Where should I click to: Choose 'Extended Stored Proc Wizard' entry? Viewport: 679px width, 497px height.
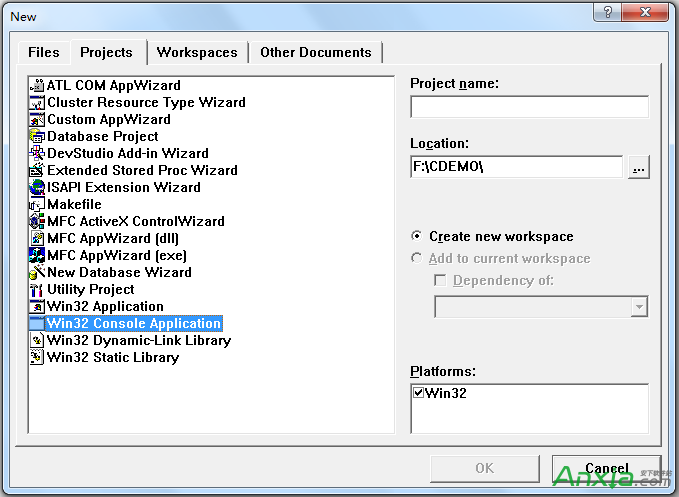point(142,170)
